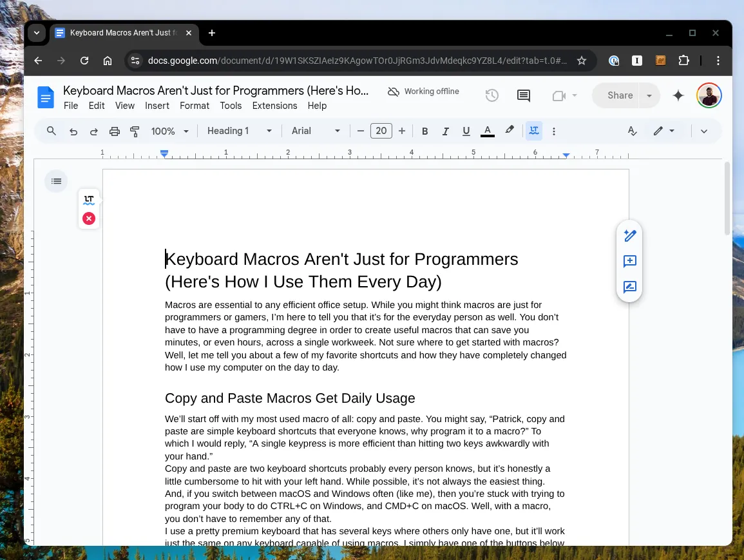
Task: Click the suggest edits side icon
Action: pyautogui.click(x=629, y=287)
